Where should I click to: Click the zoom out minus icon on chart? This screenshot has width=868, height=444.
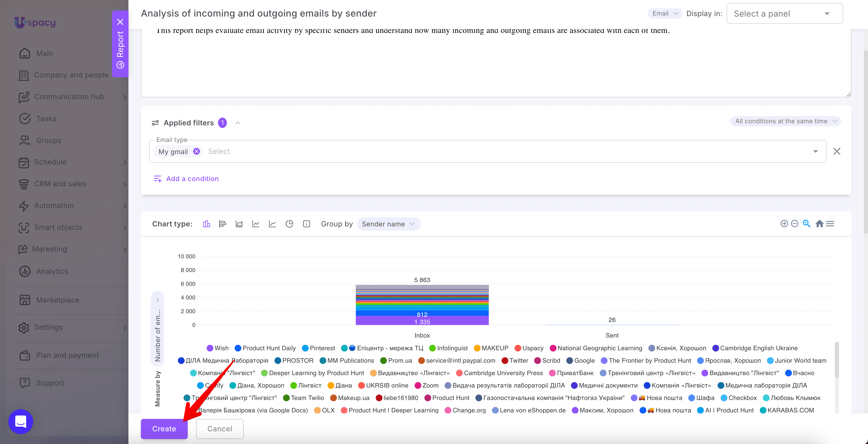[x=794, y=224]
